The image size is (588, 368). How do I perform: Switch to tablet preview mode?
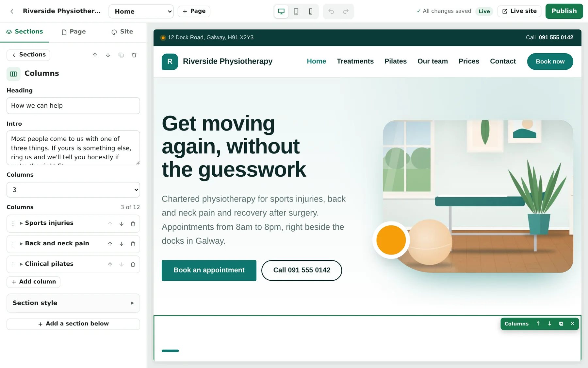pos(296,11)
